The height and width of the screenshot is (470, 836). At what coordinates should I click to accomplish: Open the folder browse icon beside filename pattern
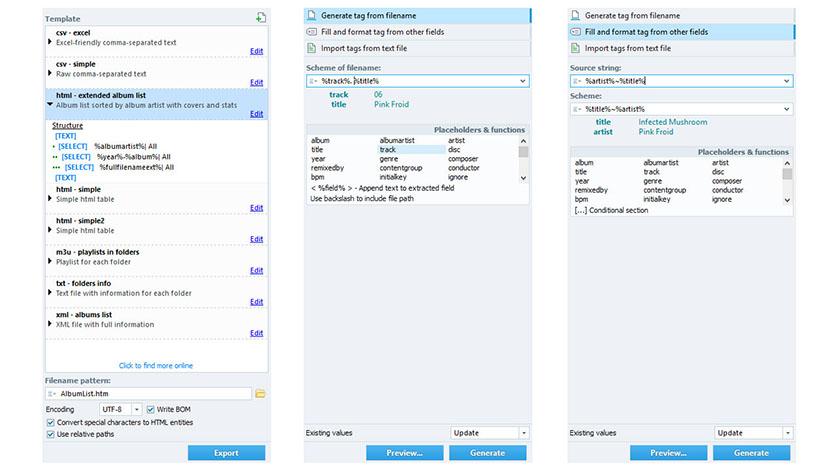click(x=260, y=394)
